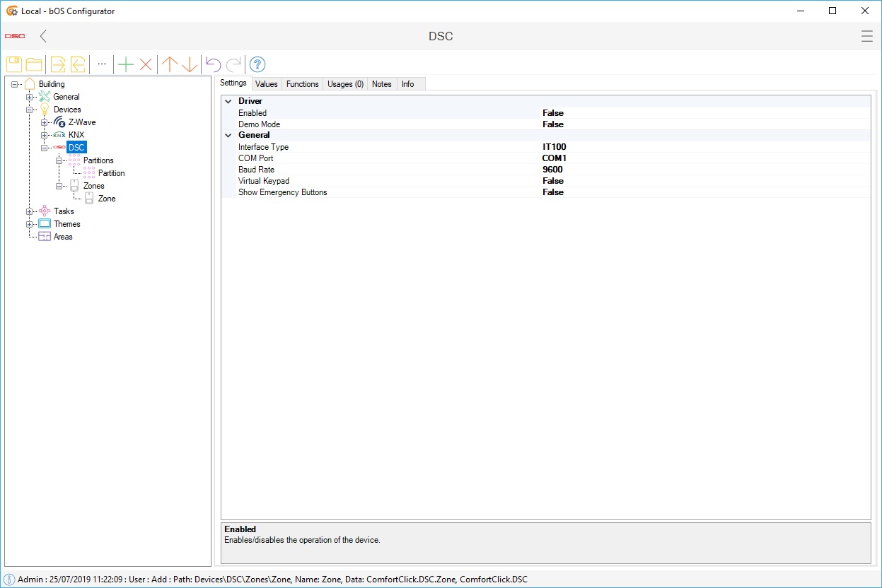Click the Partitions dotted grid icon
Screen dimensions: 882x588
pyautogui.click(x=74, y=160)
